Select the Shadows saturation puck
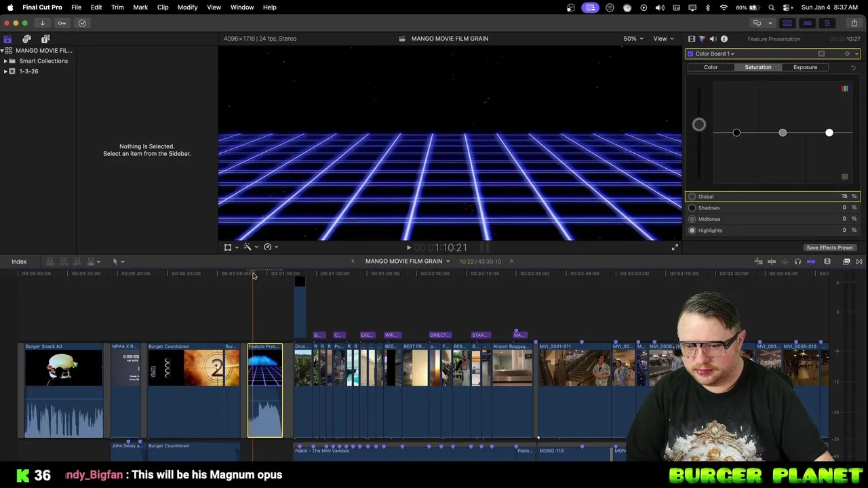The image size is (868, 488). [x=736, y=133]
